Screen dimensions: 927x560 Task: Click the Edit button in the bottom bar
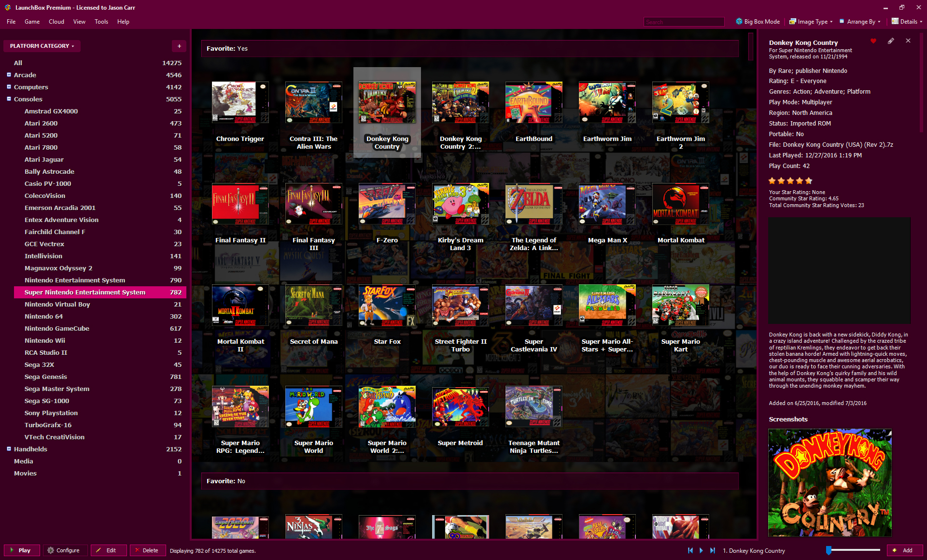point(109,550)
